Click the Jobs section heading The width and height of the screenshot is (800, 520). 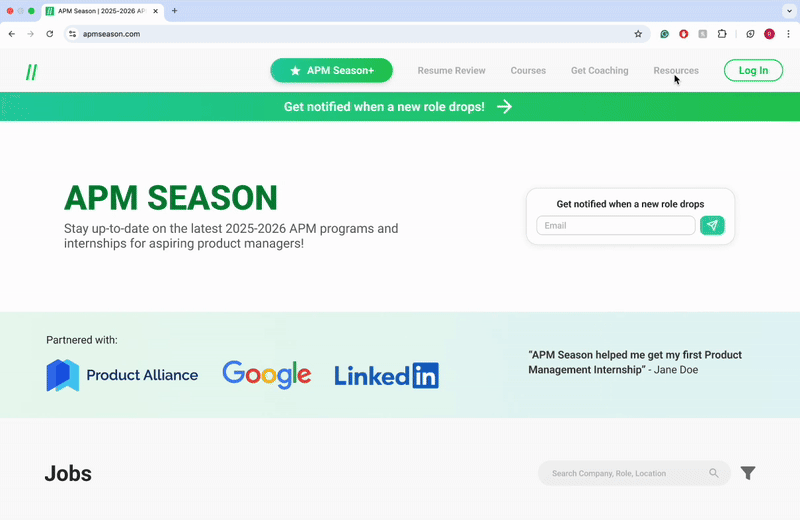click(x=68, y=474)
